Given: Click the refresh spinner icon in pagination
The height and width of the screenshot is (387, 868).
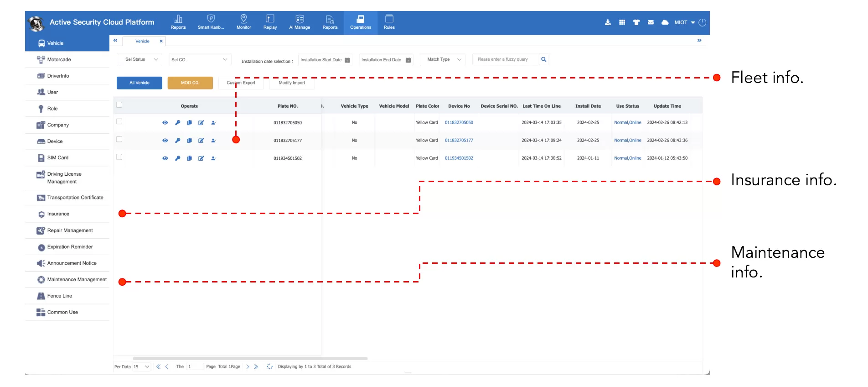Looking at the screenshot, I should (269, 366).
